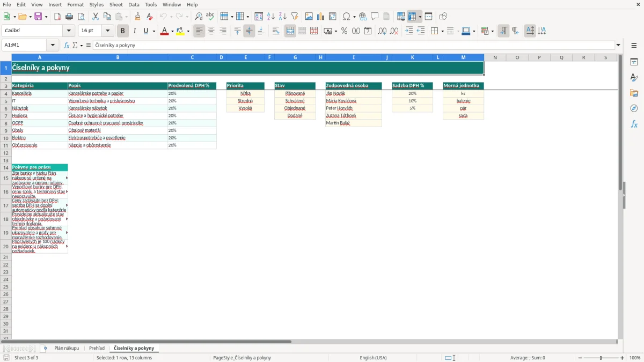Apply percent number format
The height and width of the screenshot is (362, 644).
click(x=344, y=31)
